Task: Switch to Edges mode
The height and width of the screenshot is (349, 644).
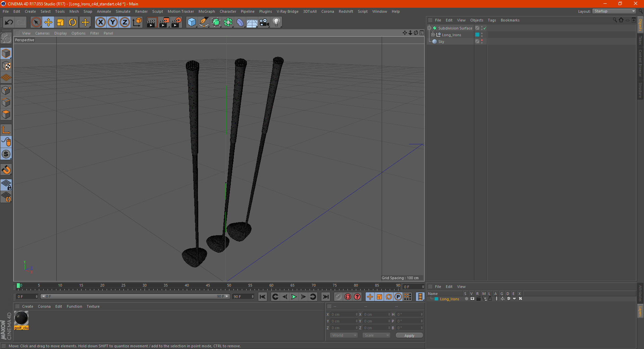Action: [x=6, y=102]
